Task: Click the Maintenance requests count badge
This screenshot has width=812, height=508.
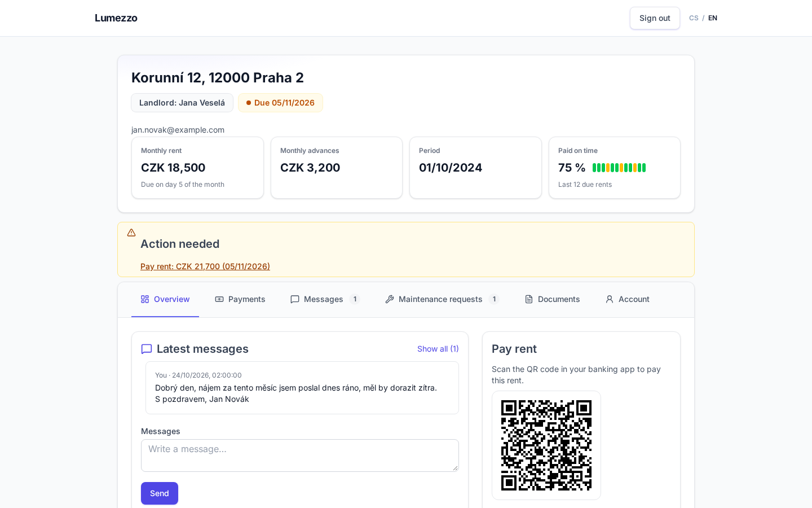Action: [x=494, y=299]
